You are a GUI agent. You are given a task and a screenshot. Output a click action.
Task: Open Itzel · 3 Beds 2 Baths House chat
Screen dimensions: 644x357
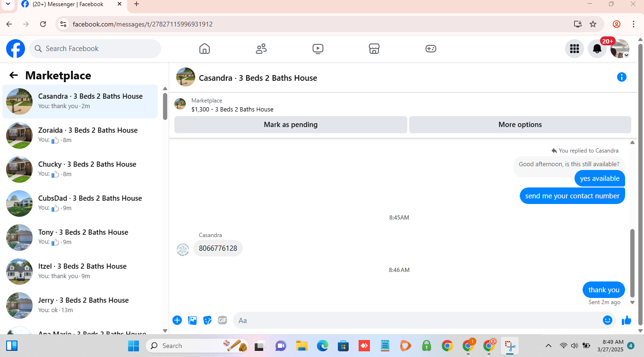tap(80, 272)
